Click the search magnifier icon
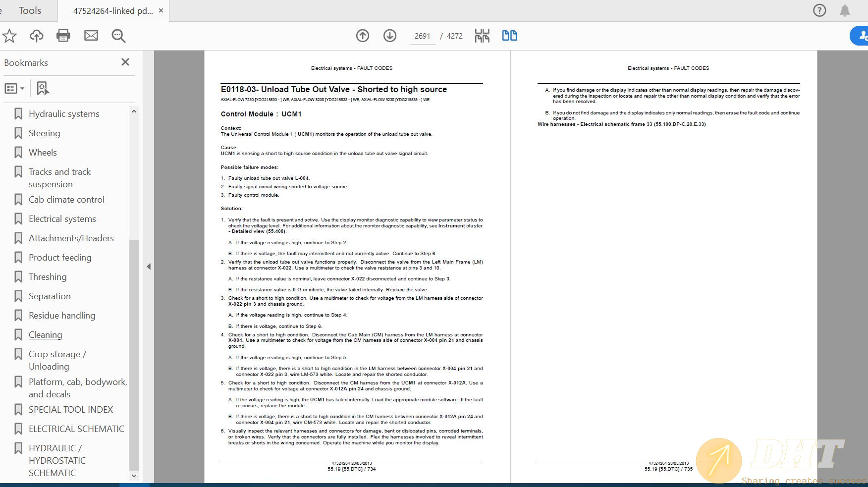868x487 pixels. click(118, 36)
